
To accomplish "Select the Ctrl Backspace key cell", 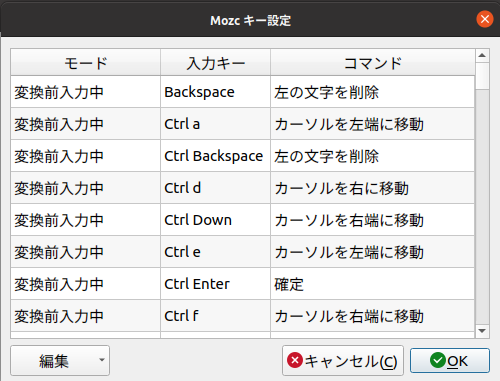I will coord(215,156).
